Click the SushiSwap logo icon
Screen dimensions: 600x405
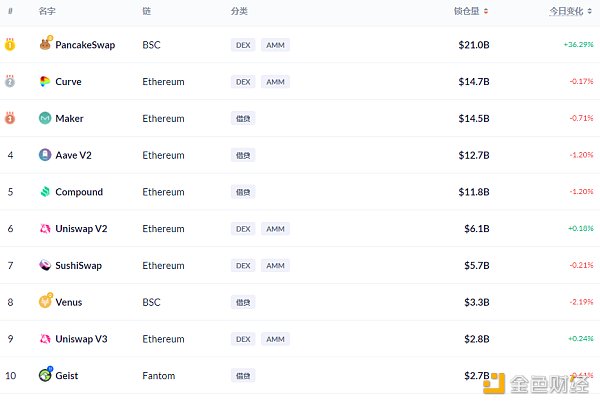tap(45, 265)
